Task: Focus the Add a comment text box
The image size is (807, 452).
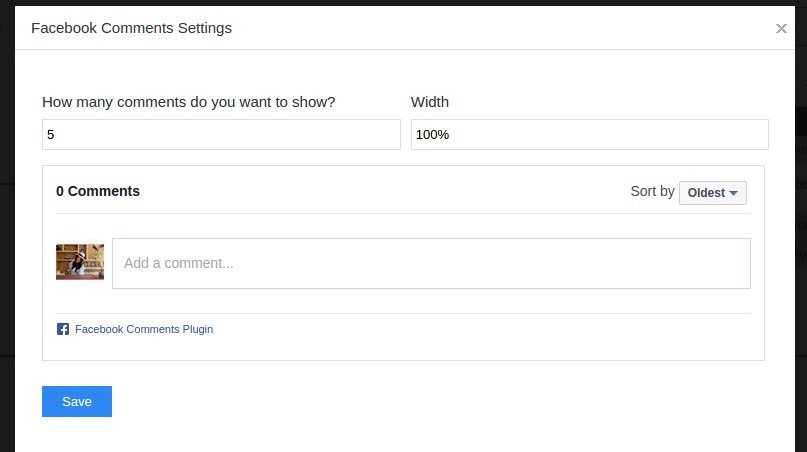Action: [x=431, y=264]
